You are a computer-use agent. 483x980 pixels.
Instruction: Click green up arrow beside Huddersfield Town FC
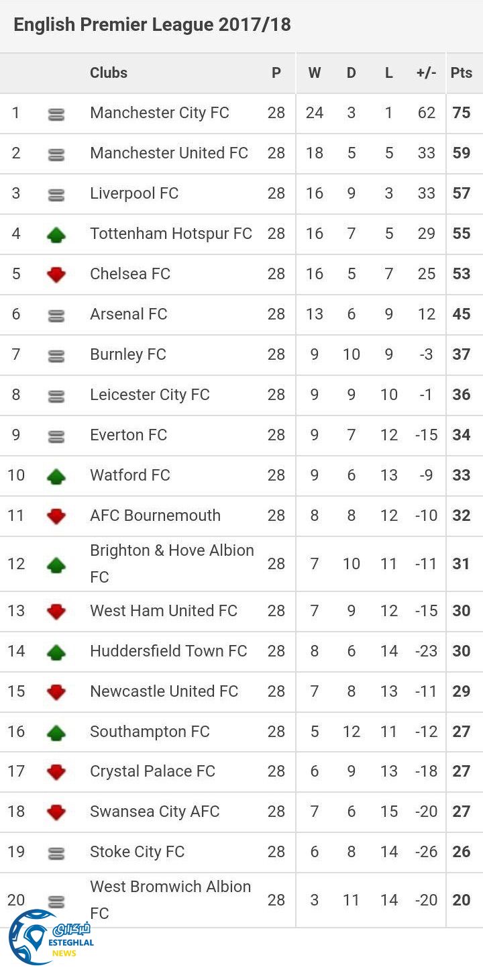point(56,652)
